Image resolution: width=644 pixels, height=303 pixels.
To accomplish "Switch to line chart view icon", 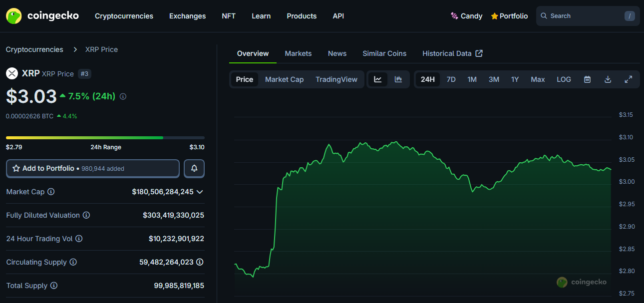I will tap(378, 79).
